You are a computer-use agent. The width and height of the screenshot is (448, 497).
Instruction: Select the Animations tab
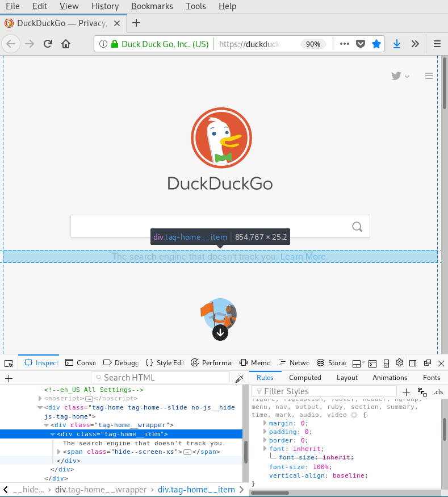[x=390, y=378]
